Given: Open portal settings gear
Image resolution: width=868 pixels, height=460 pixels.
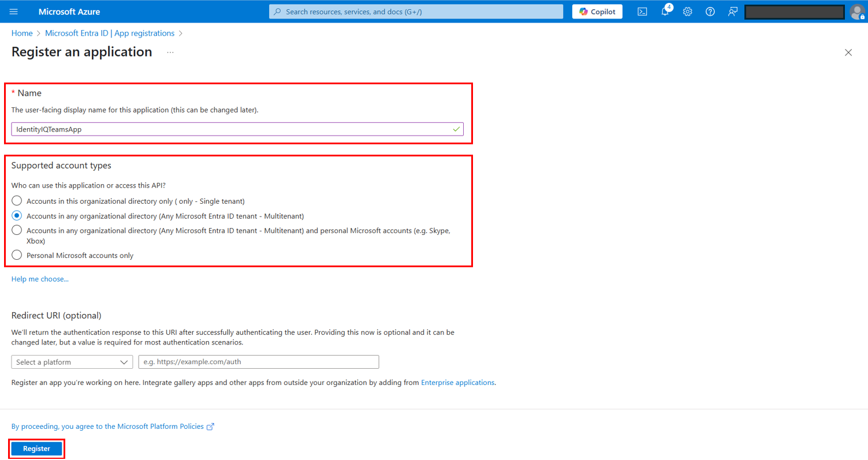Looking at the screenshot, I should (x=687, y=12).
